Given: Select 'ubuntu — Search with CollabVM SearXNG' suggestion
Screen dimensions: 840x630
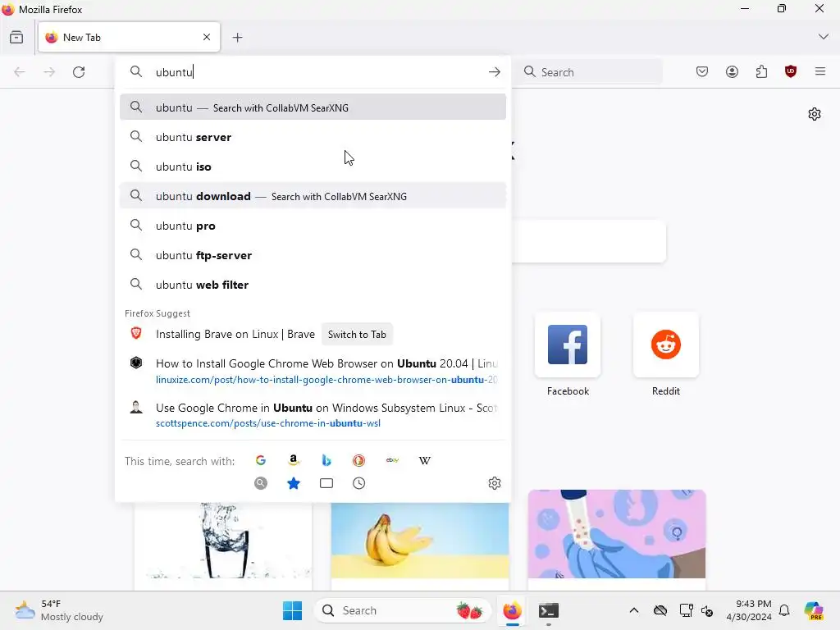Looking at the screenshot, I should coord(313,107).
